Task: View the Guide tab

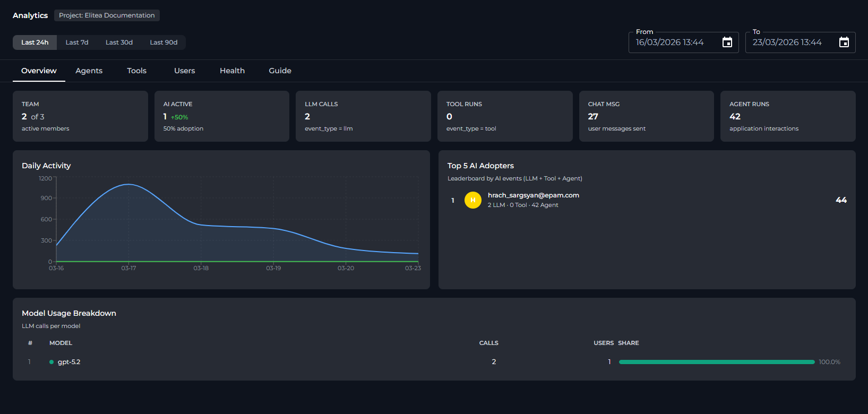Action: click(x=280, y=71)
